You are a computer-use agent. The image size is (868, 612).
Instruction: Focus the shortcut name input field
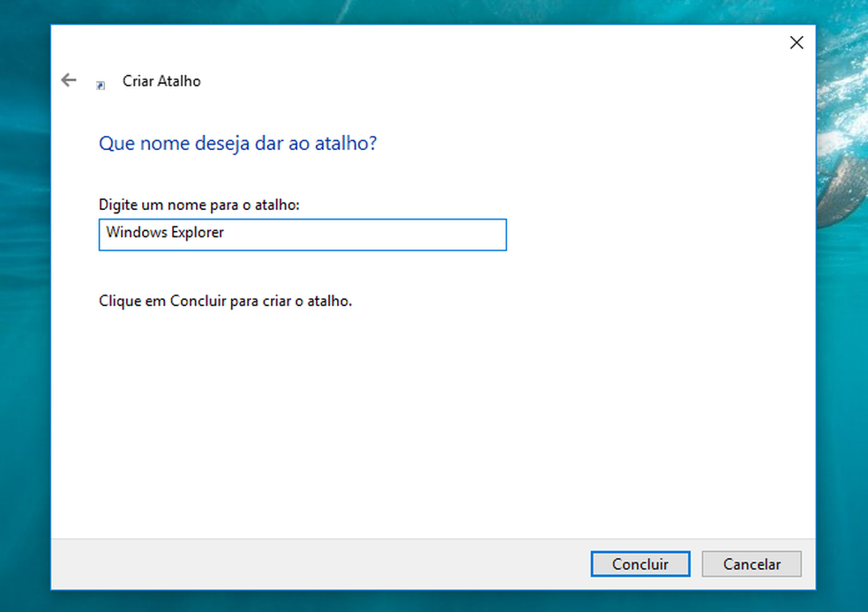(x=302, y=235)
